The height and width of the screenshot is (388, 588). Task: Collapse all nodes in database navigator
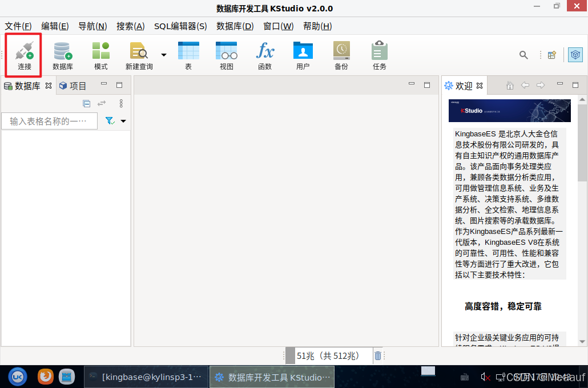(87, 103)
